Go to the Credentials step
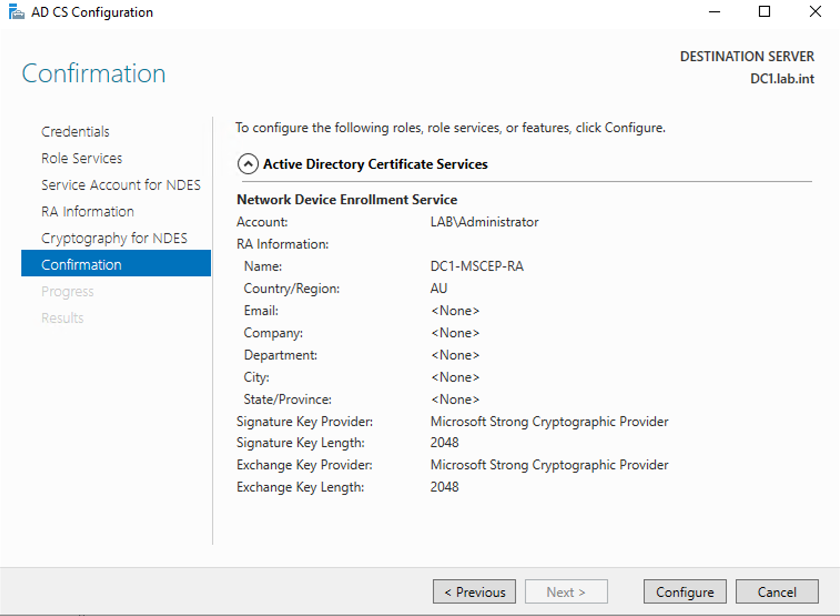Viewport: 840px width, 616px height. point(75,132)
